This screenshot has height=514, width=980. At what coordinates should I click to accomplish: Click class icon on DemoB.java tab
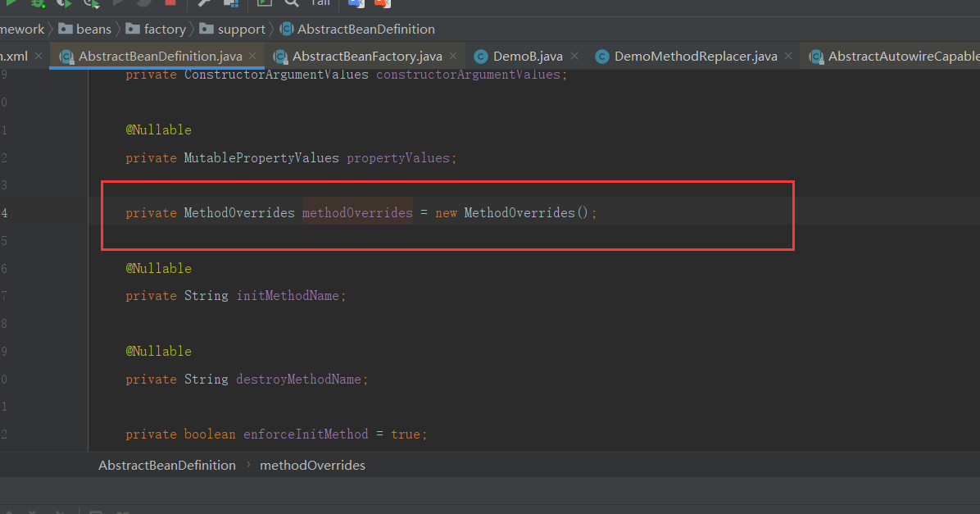coord(481,57)
